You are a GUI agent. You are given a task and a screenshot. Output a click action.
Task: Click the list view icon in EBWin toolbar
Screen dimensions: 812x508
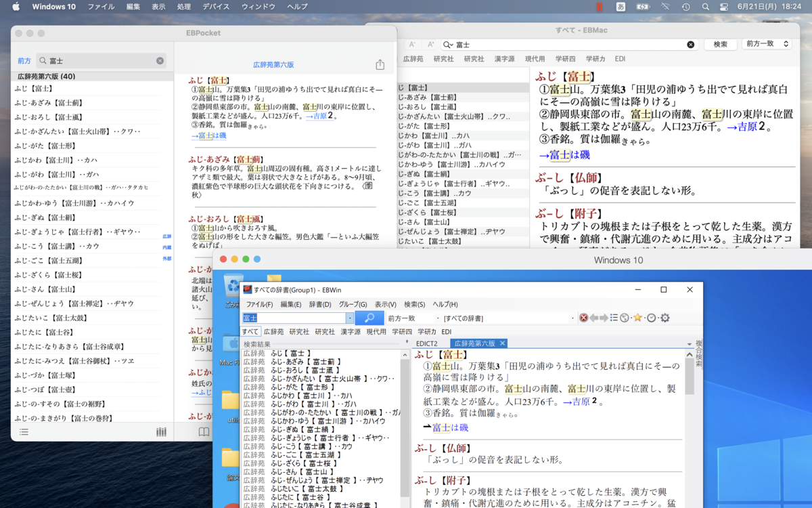coord(614,318)
